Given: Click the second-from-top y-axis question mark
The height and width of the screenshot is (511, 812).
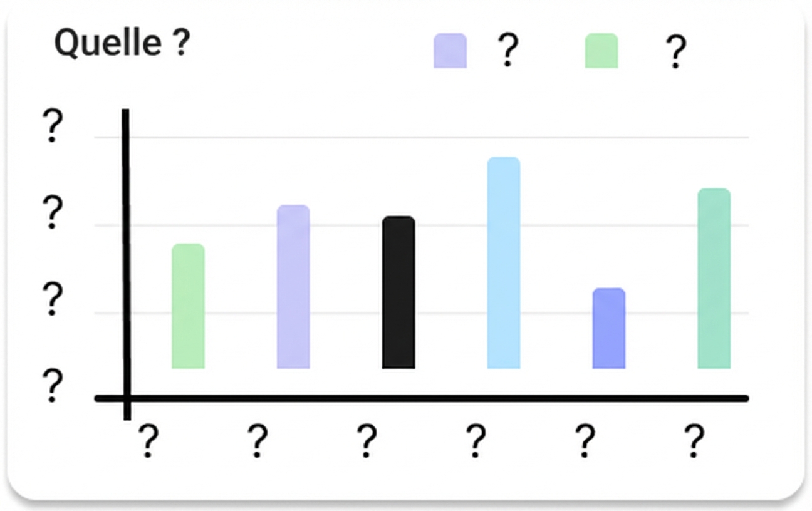Looking at the screenshot, I should [53, 212].
